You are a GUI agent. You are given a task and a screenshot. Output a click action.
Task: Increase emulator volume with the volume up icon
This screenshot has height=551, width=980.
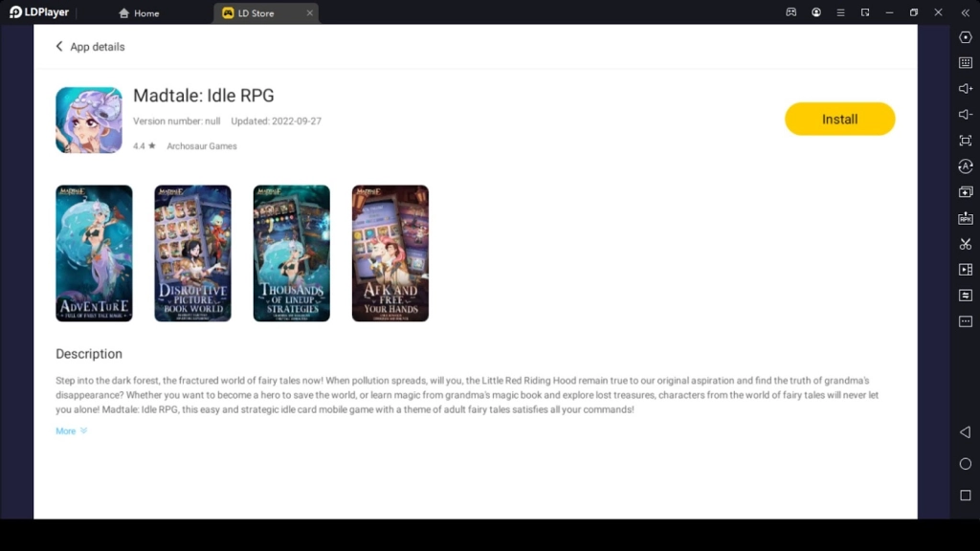[x=966, y=88]
